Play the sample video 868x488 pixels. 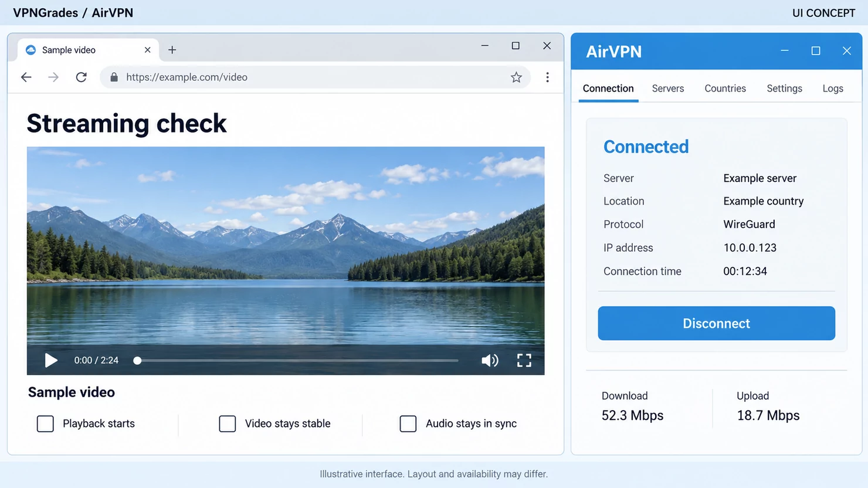51,360
